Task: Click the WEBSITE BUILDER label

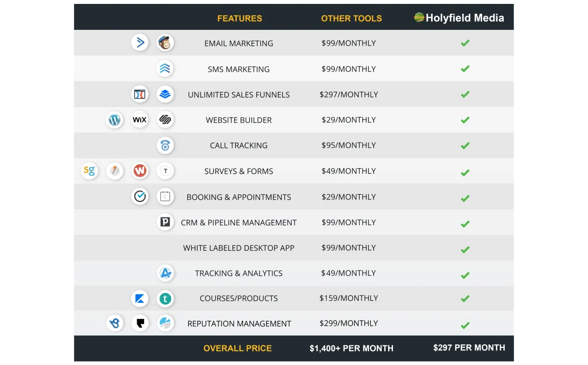Action: (x=239, y=120)
